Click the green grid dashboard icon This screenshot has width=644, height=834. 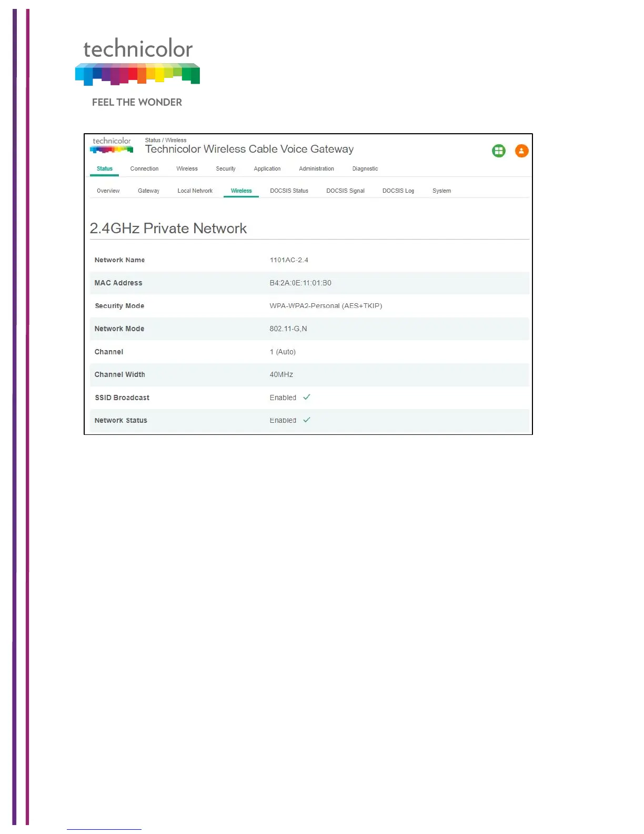click(x=498, y=151)
